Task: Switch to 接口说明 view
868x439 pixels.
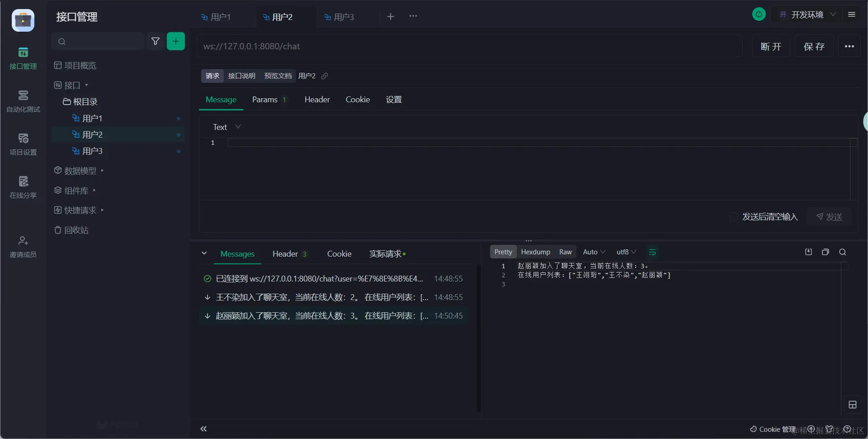Action: pos(241,76)
